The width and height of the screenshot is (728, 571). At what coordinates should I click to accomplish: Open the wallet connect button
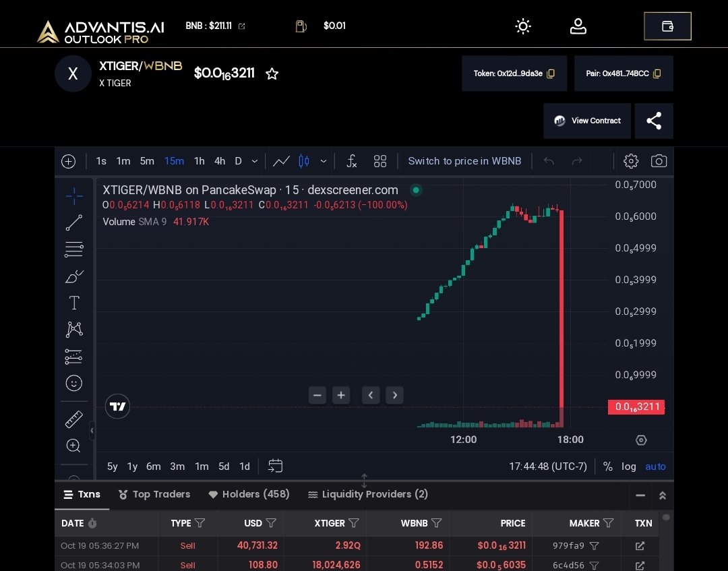click(x=667, y=26)
